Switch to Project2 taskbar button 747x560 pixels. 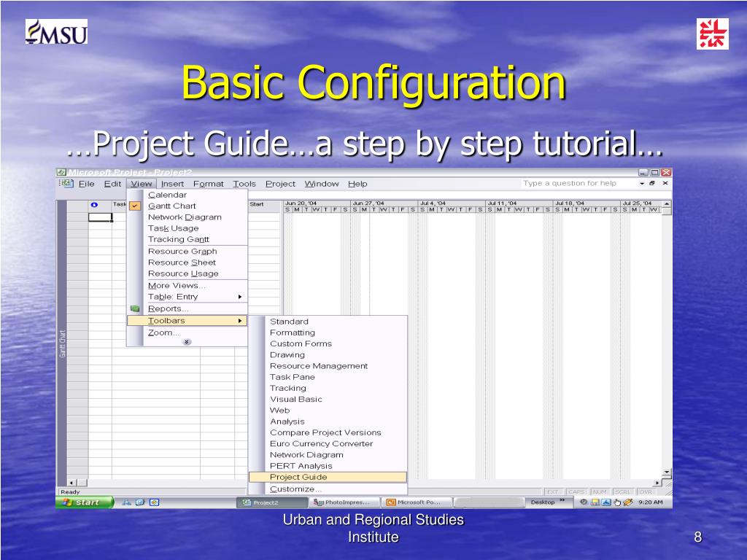point(272,502)
